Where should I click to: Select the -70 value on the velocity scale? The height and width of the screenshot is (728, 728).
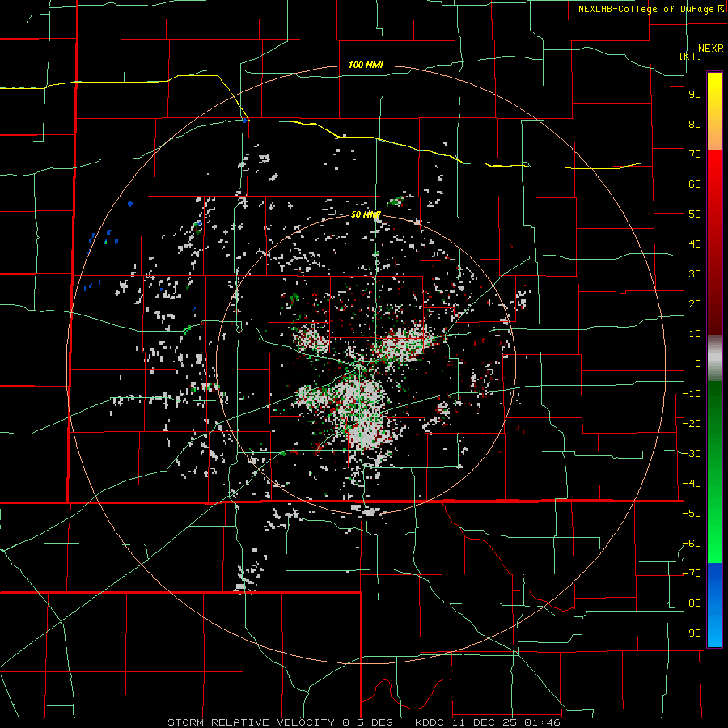(692, 574)
